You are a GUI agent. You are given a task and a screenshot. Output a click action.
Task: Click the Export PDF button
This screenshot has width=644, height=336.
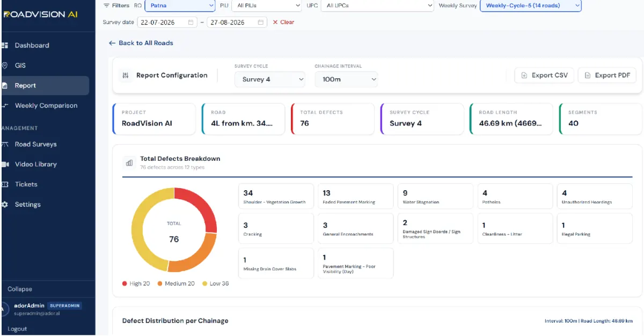click(x=607, y=76)
